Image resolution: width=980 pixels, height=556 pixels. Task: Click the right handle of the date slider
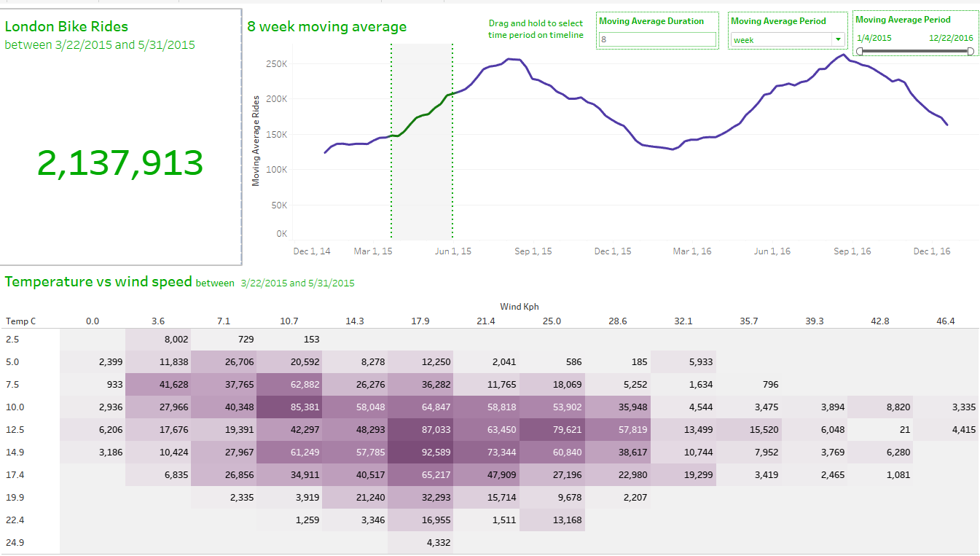[x=970, y=51]
